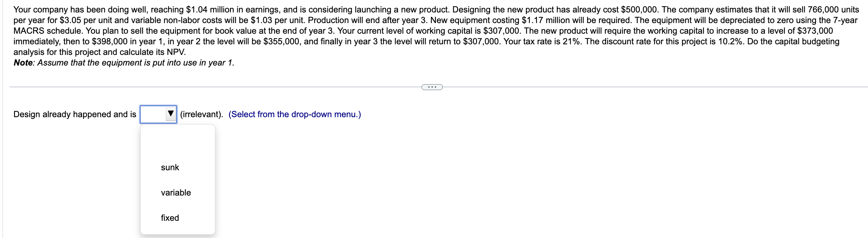Pick "fixed" from the drop-down list
868x238 pixels.
pyautogui.click(x=170, y=218)
